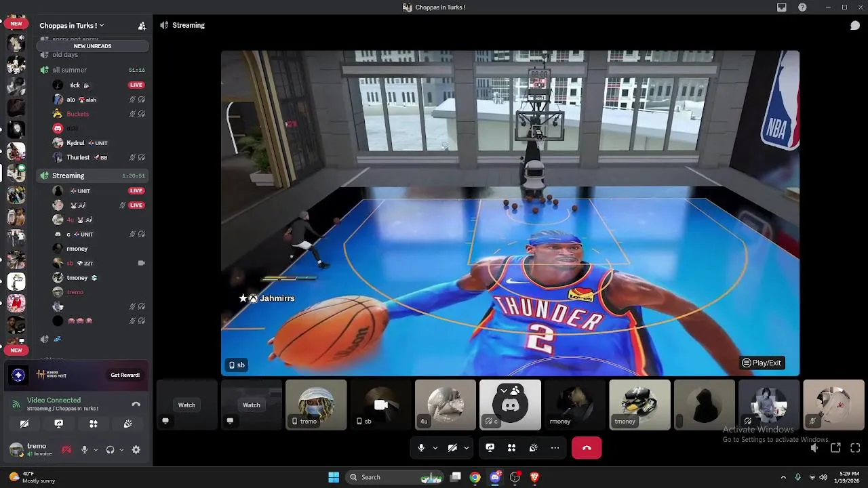Click the NEW UNREADS banner
Screen dimensions: 868x488
point(92,46)
